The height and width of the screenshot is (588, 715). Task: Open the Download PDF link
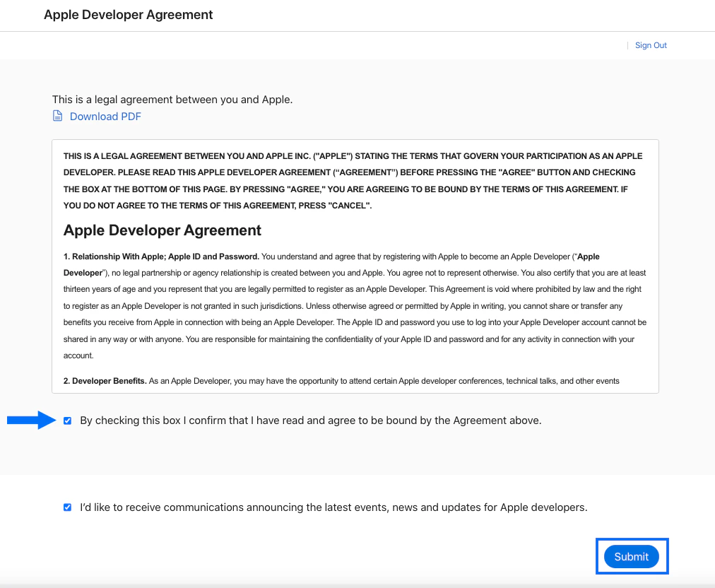coord(105,116)
